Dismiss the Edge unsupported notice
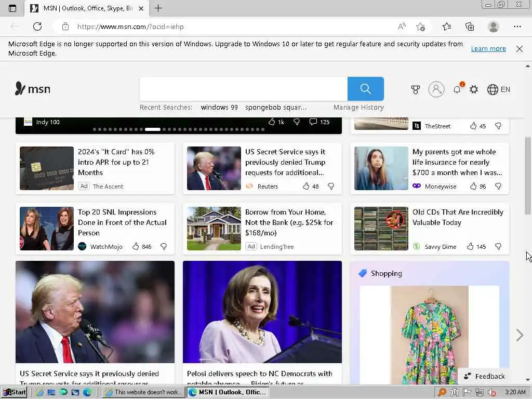 [x=519, y=49]
